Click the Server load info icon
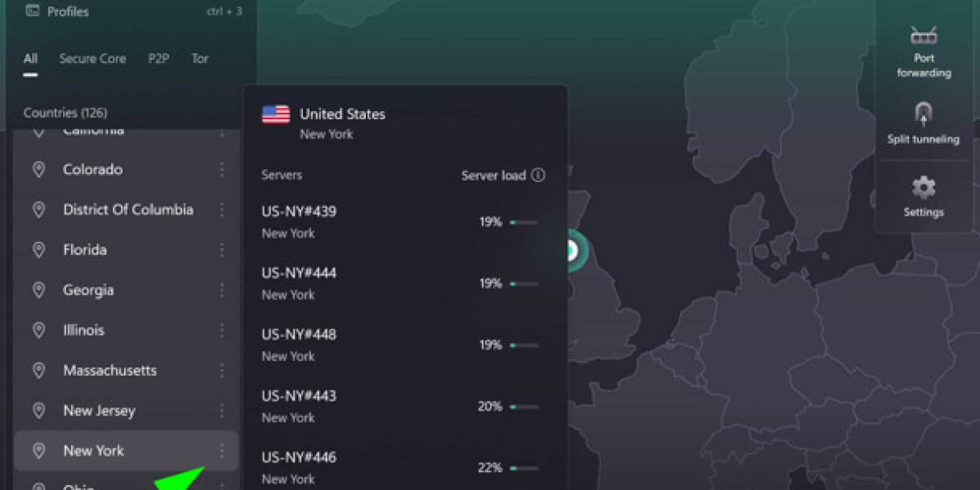This screenshot has height=490, width=980. point(539,175)
